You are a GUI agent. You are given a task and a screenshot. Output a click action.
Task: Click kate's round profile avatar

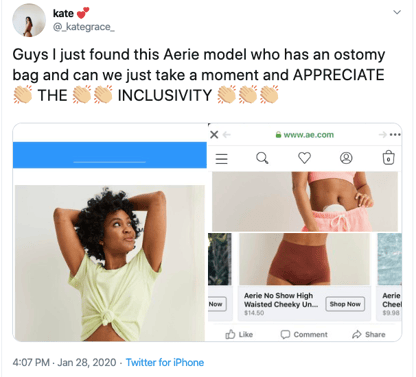(x=29, y=20)
